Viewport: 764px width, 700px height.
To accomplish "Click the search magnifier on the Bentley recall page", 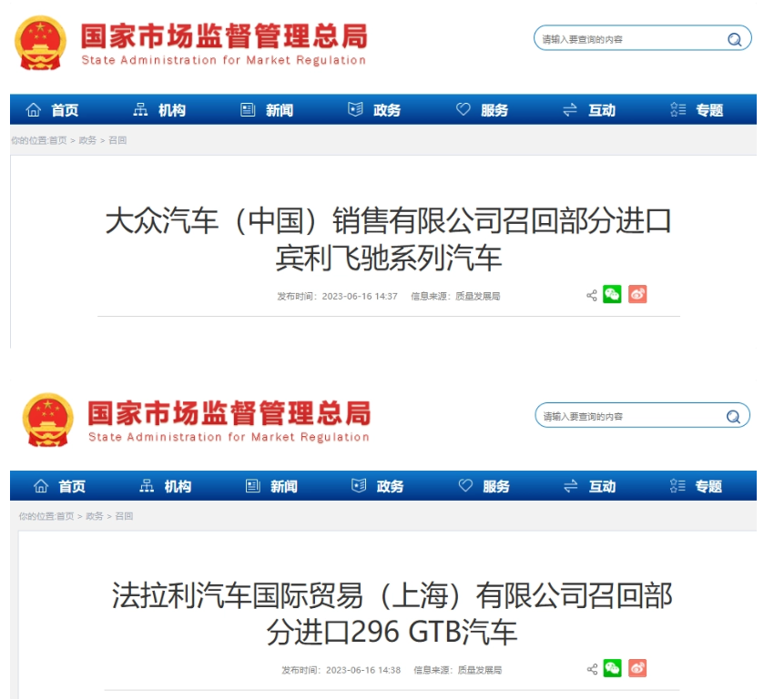I will (x=734, y=39).
